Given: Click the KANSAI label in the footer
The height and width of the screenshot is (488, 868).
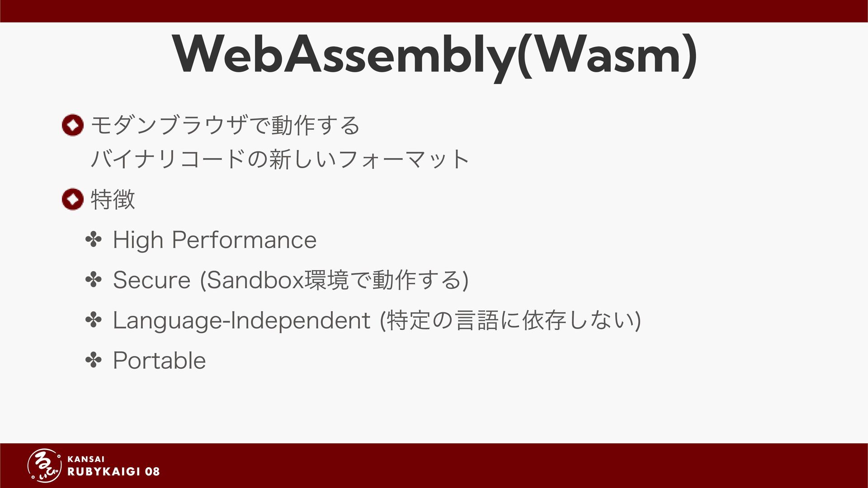Looking at the screenshot, I should pos(86,459).
